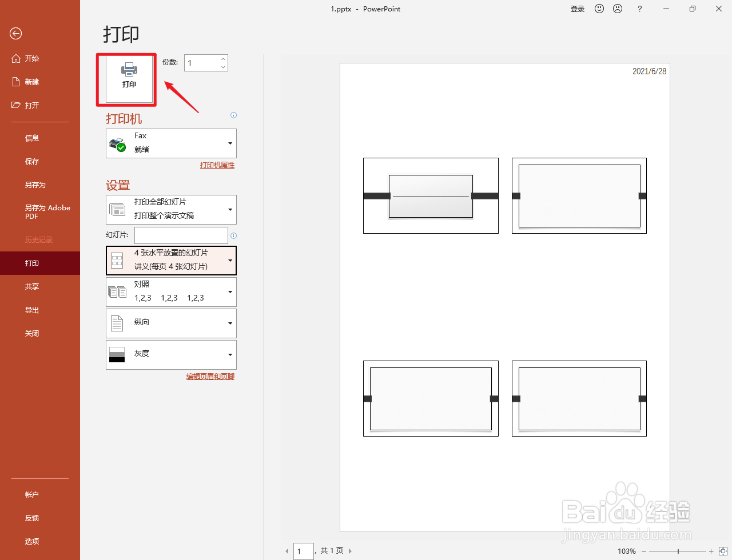Open the 信息 (Info) page

[40, 138]
